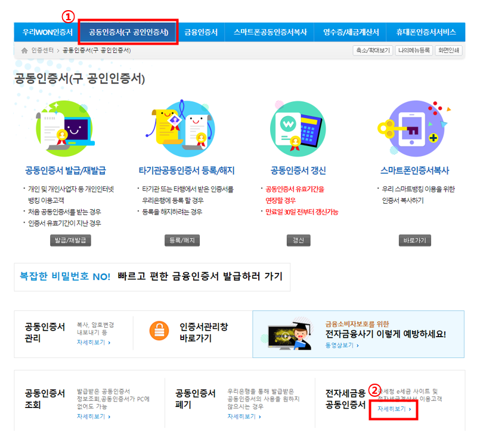Click the 발급/재발급 button
The image size is (480, 448).
(x=70, y=240)
